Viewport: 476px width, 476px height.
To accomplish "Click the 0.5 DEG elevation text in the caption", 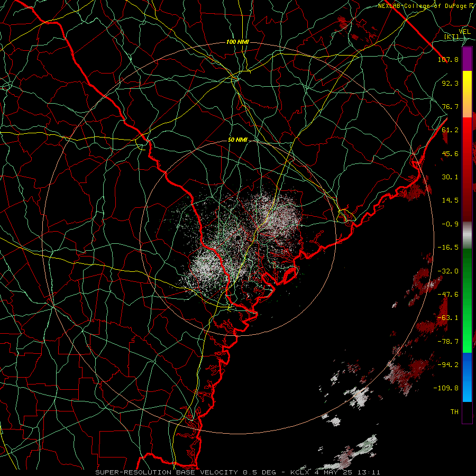I will [259, 472].
